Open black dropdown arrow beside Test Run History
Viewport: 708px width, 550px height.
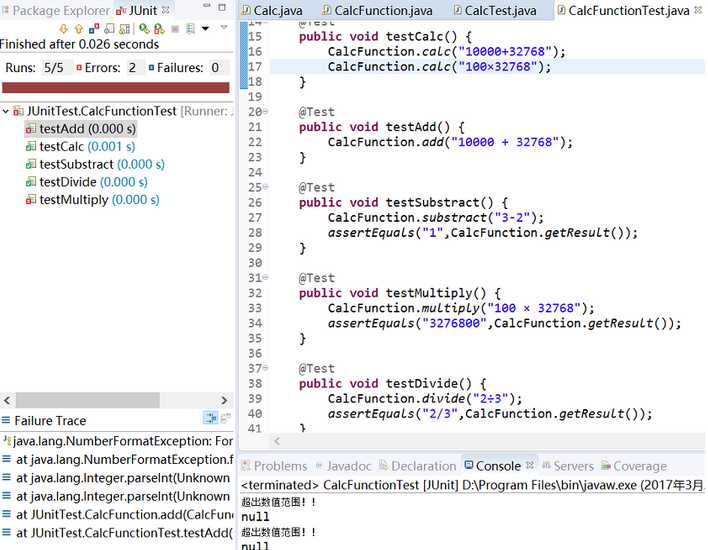[205, 28]
